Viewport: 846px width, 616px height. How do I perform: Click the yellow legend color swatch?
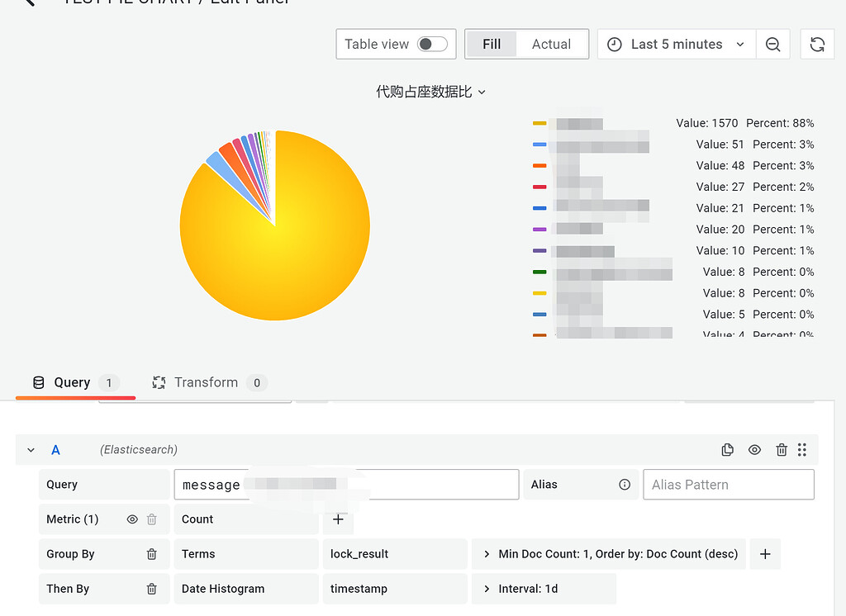pyautogui.click(x=539, y=122)
